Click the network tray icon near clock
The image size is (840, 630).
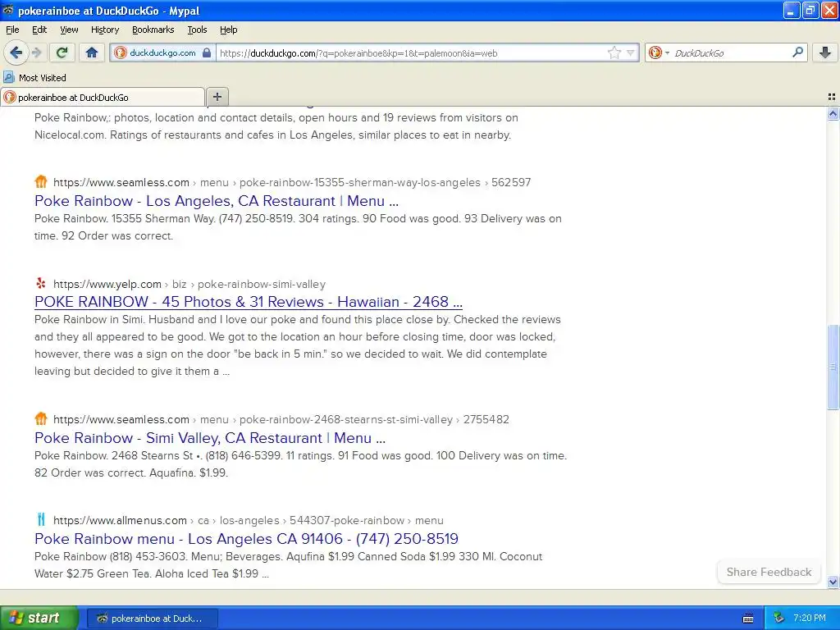tap(779, 619)
